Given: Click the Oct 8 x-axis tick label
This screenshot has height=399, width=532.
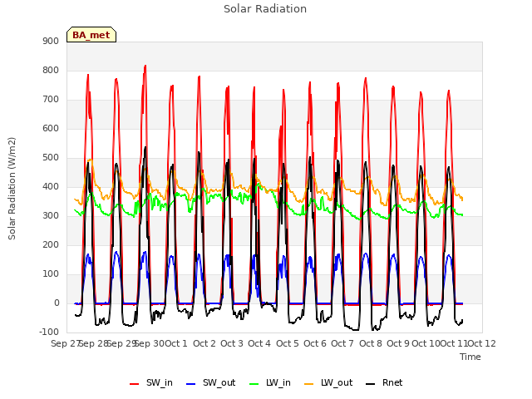Looking at the screenshot, I should 371,343.
